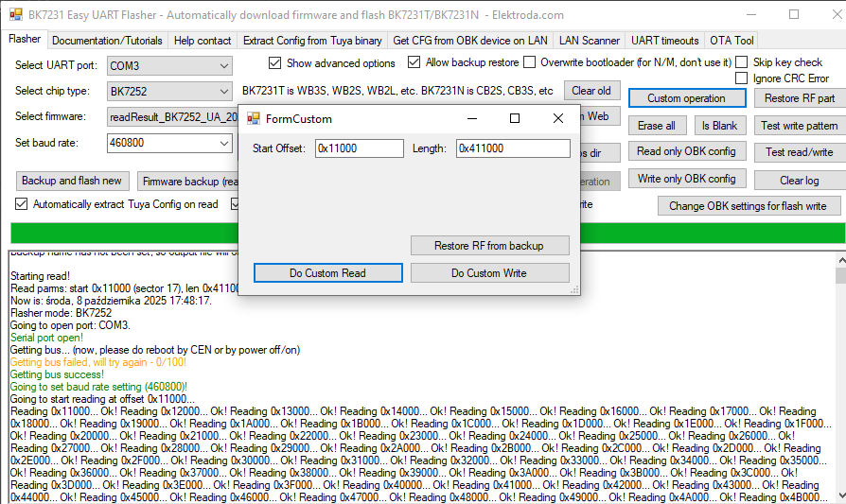This screenshot has width=846, height=504.
Task: Click the Test write pattern button
Action: 799,126
